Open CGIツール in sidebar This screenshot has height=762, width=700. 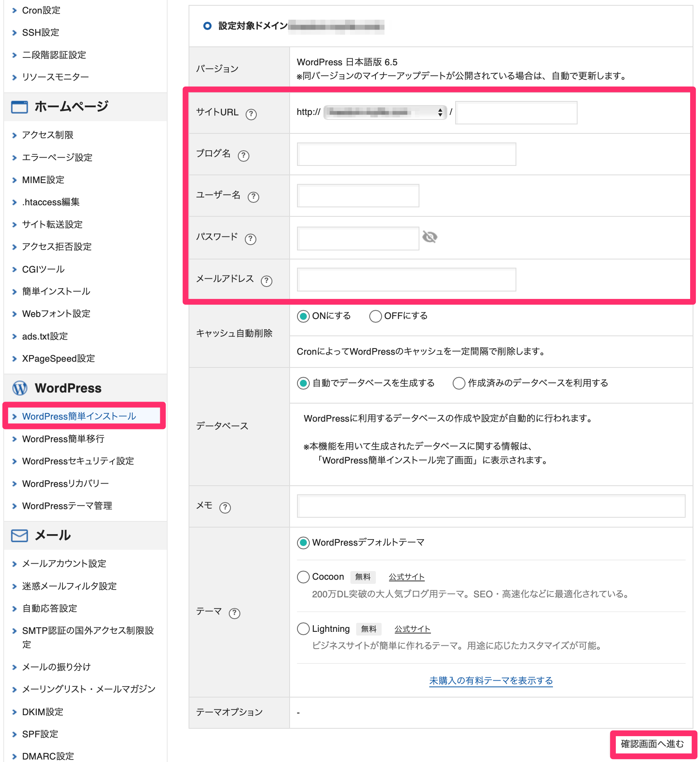pos(43,269)
